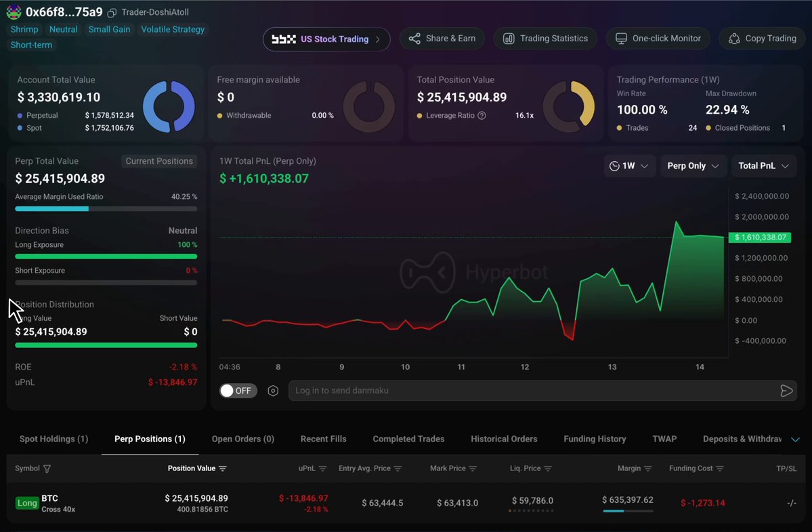
Task: Open US Stock Trading banner
Action: [326, 39]
